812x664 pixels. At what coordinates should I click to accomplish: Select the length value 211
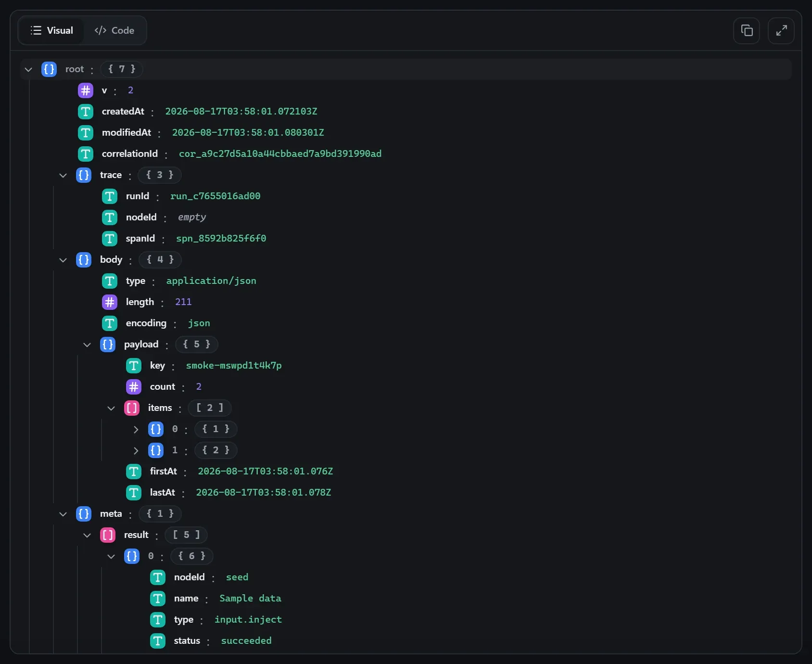[183, 302]
